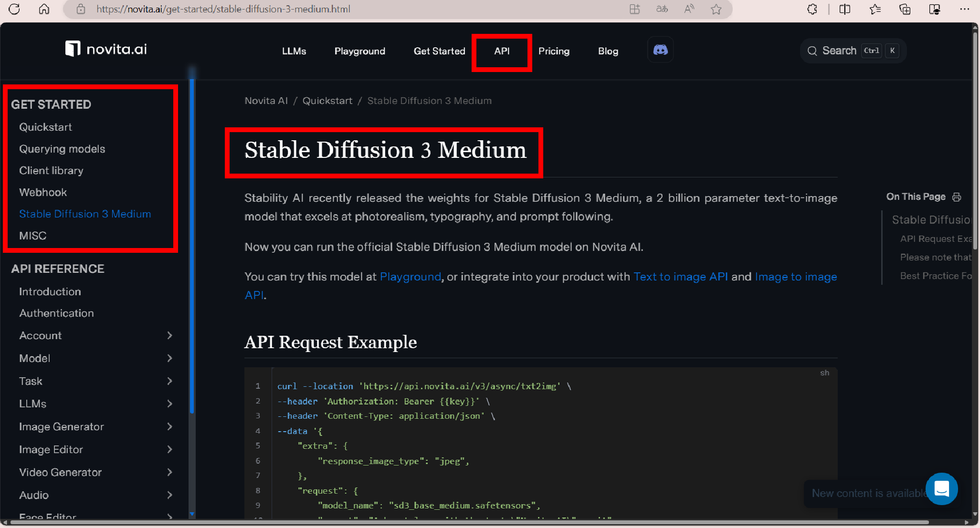Screen dimensions: 980x528
Task: Click the browser refresh icon
Action: pos(14,9)
